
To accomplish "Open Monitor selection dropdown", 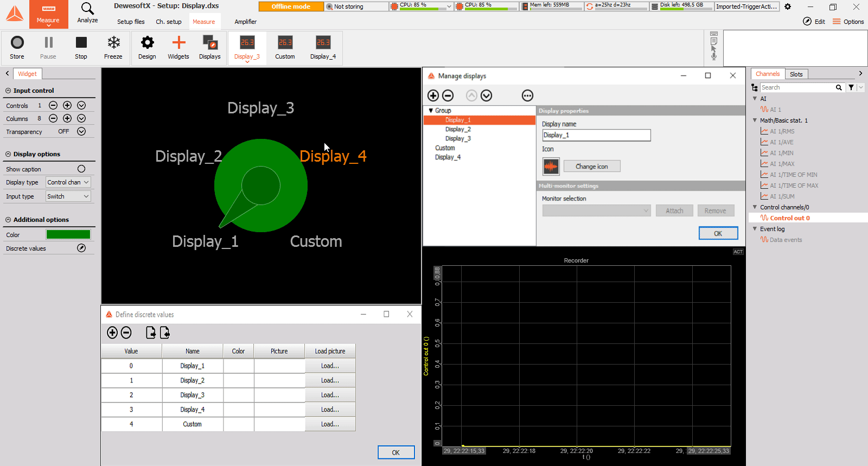I will click(597, 210).
